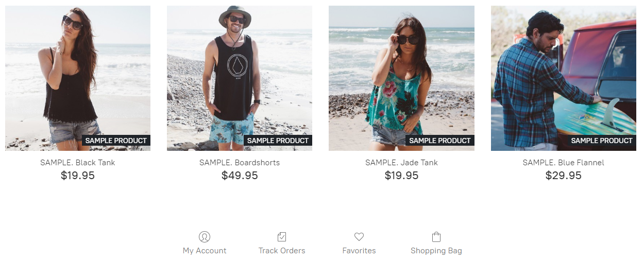Click Sample Product badge on Jade Tank
The height and width of the screenshot is (278, 644).
coord(439,141)
